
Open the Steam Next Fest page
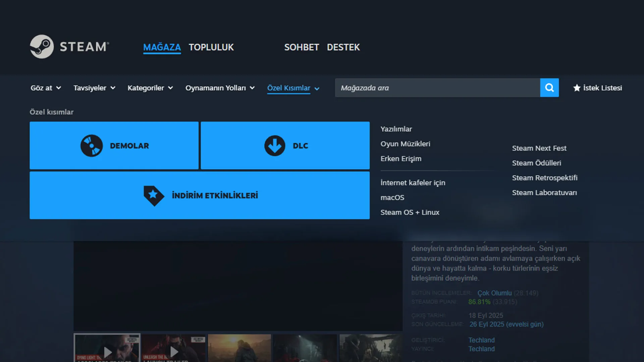pos(539,148)
